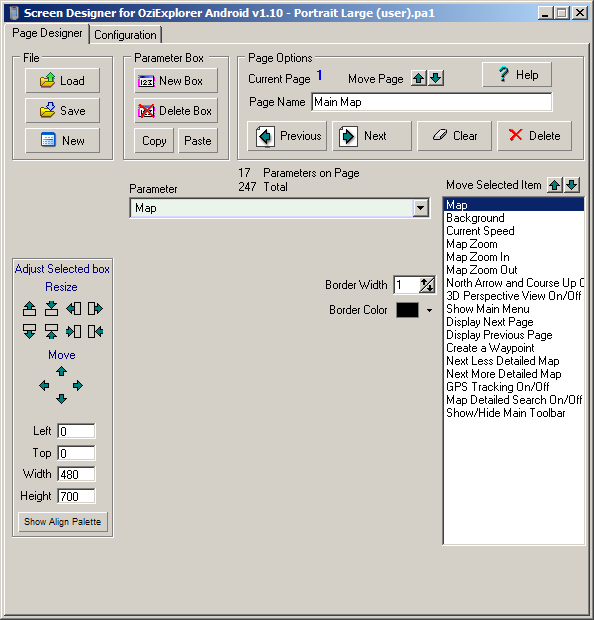Grow the box's top edge upward
Image resolution: width=594 pixels, height=620 pixels.
tap(29, 308)
